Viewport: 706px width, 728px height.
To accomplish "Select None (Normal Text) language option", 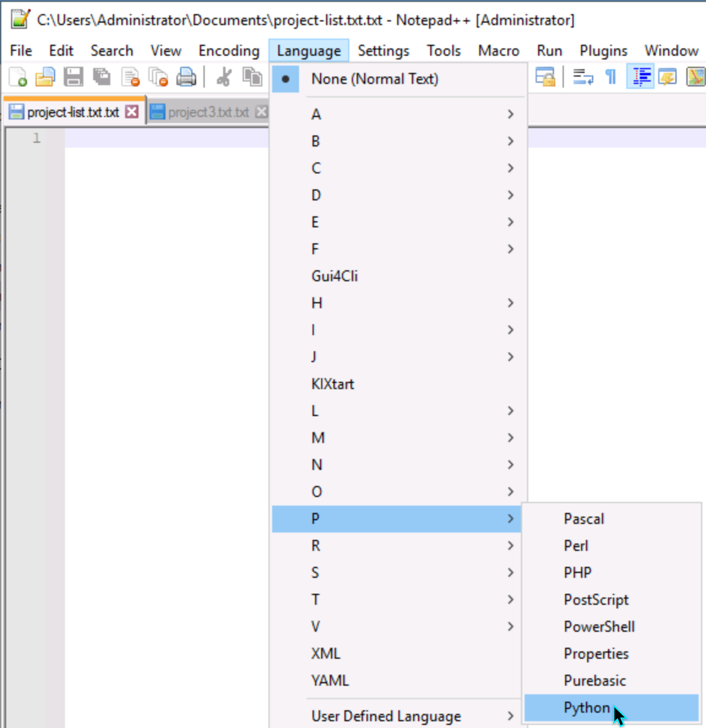I will 398,79.
